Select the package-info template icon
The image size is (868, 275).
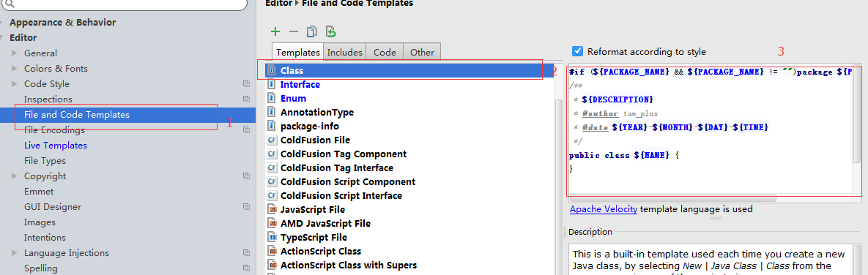272,126
